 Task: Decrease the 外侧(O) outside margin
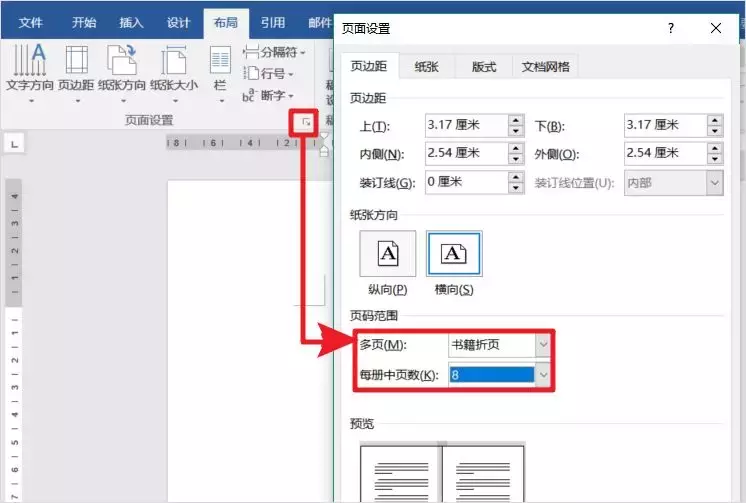[x=715, y=159]
